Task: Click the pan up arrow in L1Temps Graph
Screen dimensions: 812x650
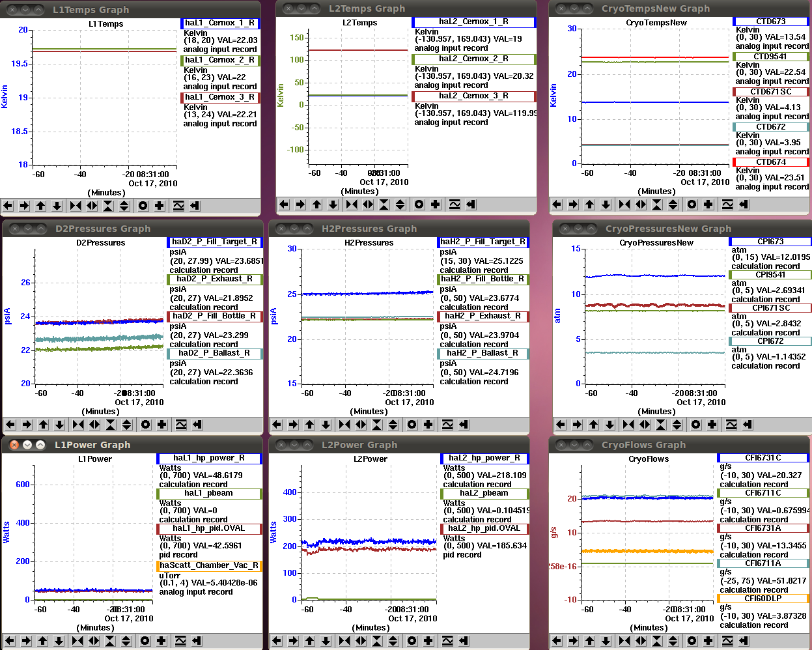Action: [41, 206]
